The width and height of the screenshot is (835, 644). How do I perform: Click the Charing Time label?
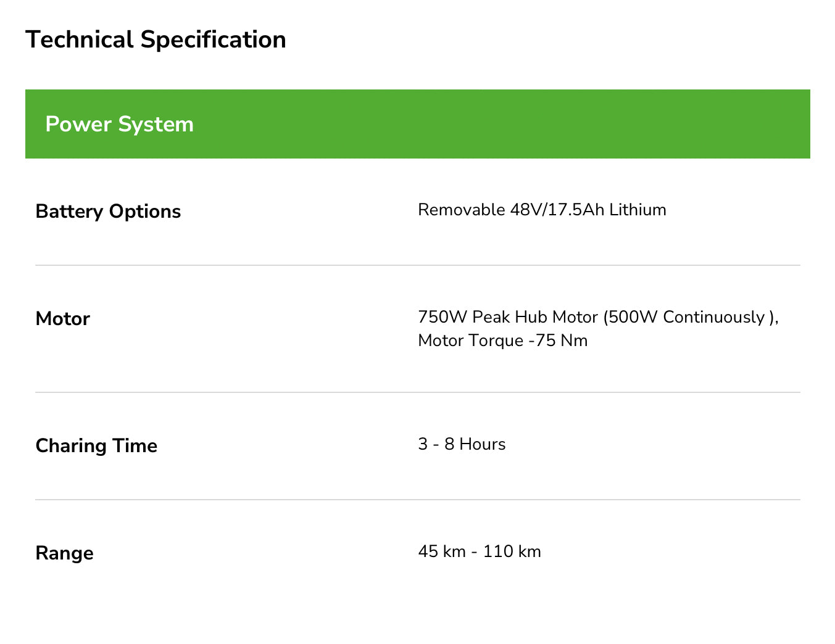[x=96, y=446]
